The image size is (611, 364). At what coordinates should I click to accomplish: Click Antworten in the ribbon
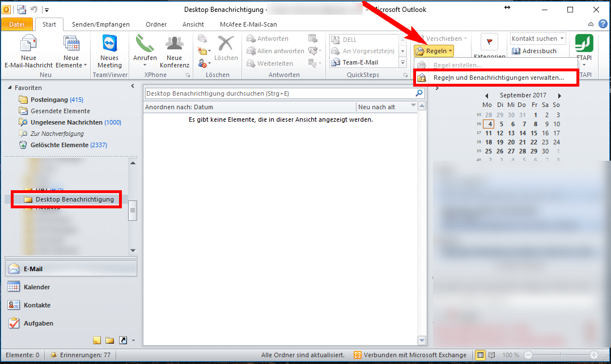268,38
